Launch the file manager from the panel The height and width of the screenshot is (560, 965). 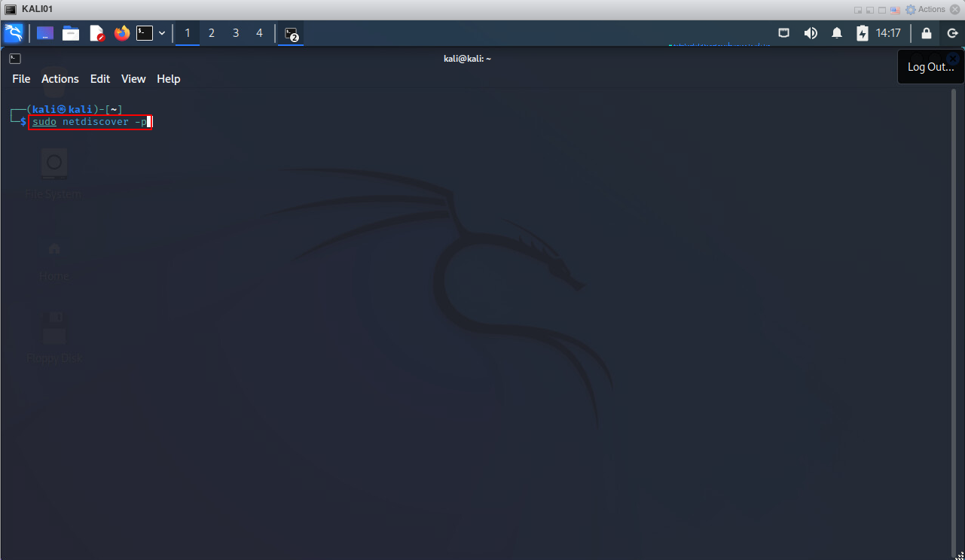[71, 33]
